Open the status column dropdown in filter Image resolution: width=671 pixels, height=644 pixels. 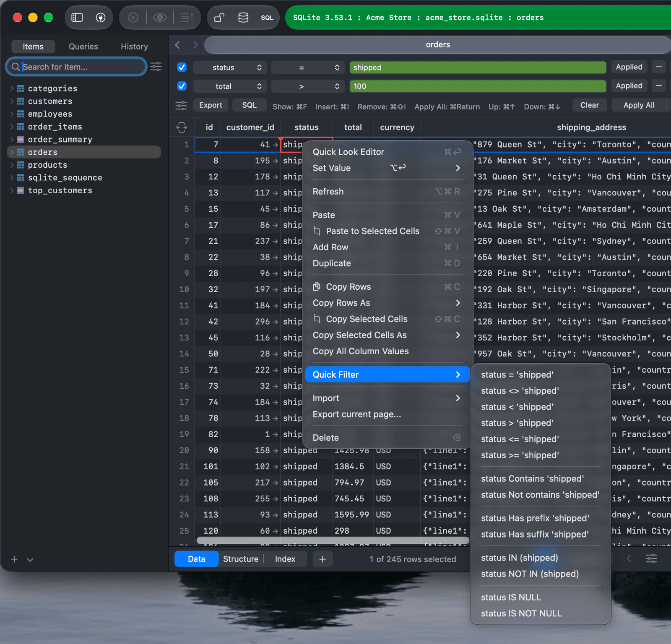click(x=230, y=68)
